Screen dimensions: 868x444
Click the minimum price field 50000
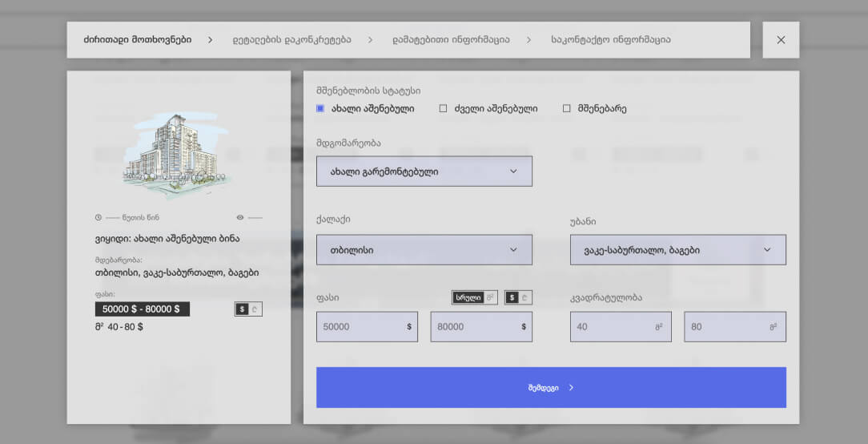pos(367,326)
